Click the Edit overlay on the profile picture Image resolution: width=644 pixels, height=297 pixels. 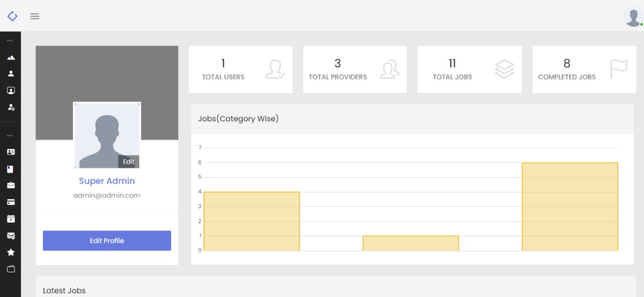(128, 162)
